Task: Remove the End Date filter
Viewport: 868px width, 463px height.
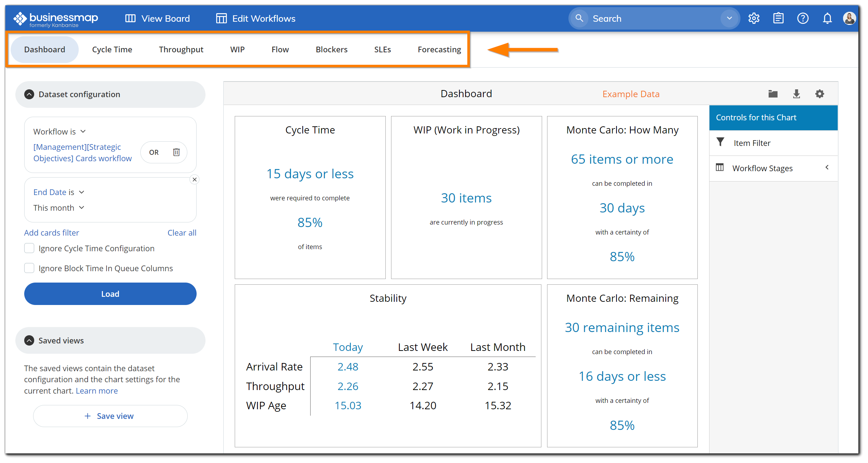Action: pyautogui.click(x=194, y=179)
